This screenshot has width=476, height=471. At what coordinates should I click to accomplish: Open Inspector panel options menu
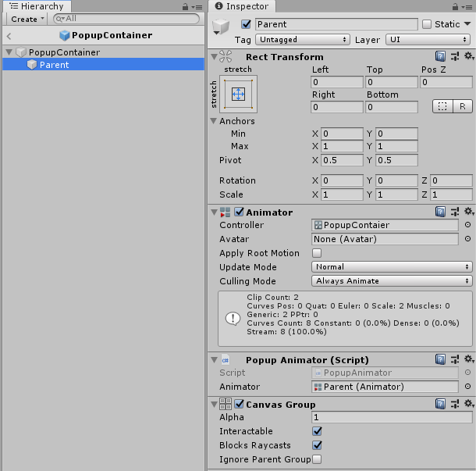467,7
